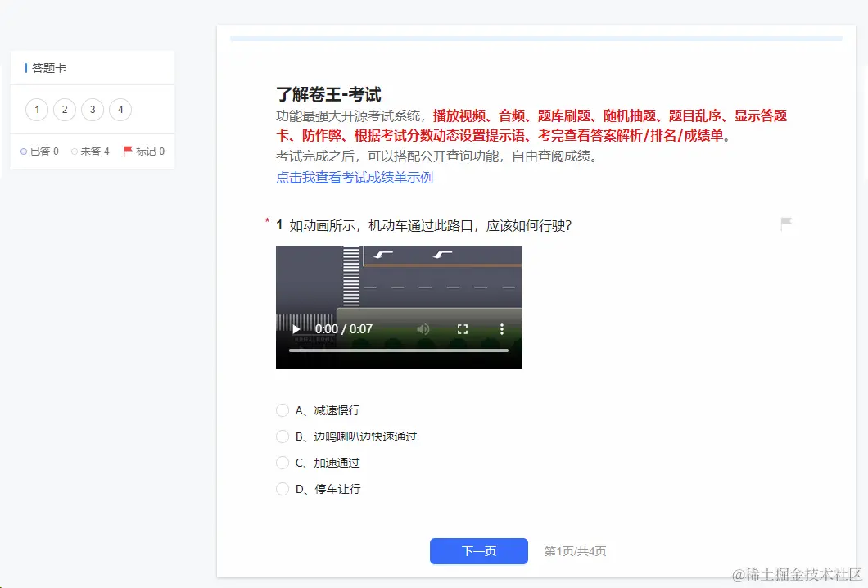The height and width of the screenshot is (588, 868).
Task: Click the 答题卡 panel header
Action: (47, 67)
